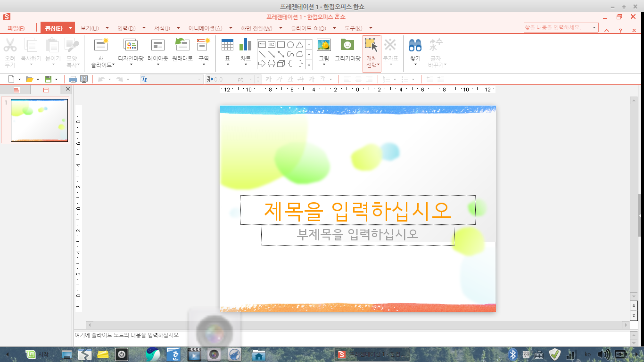Screen dimensions: 644x362
Task: Insert a chart with the 차트 icon
Action: tap(245, 45)
